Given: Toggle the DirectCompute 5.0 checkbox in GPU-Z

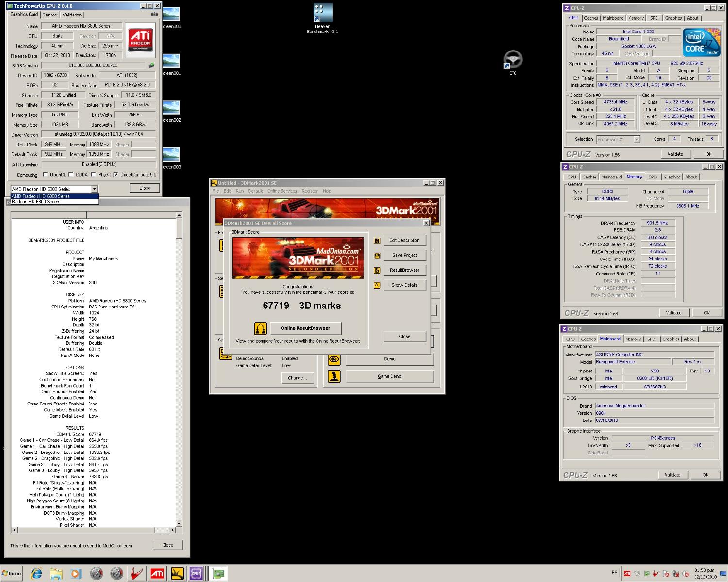Looking at the screenshot, I should point(116,175).
